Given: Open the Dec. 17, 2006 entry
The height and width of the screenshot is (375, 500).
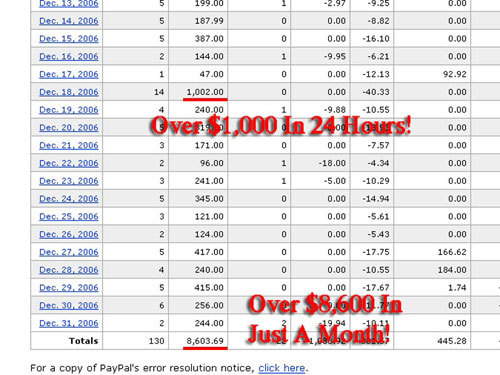Looking at the screenshot, I should point(69,74).
